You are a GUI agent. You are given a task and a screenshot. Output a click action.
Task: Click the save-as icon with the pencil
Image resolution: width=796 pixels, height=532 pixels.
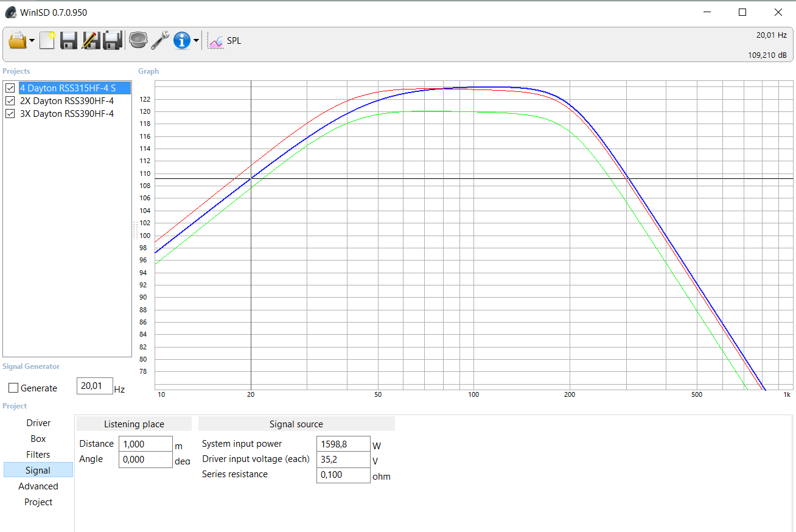click(x=91, y=41)
